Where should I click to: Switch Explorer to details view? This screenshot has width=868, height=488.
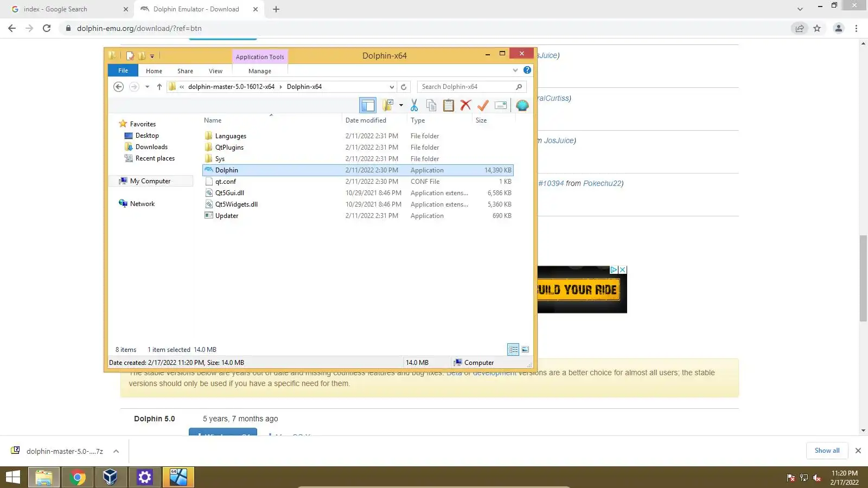coord(513,350)
